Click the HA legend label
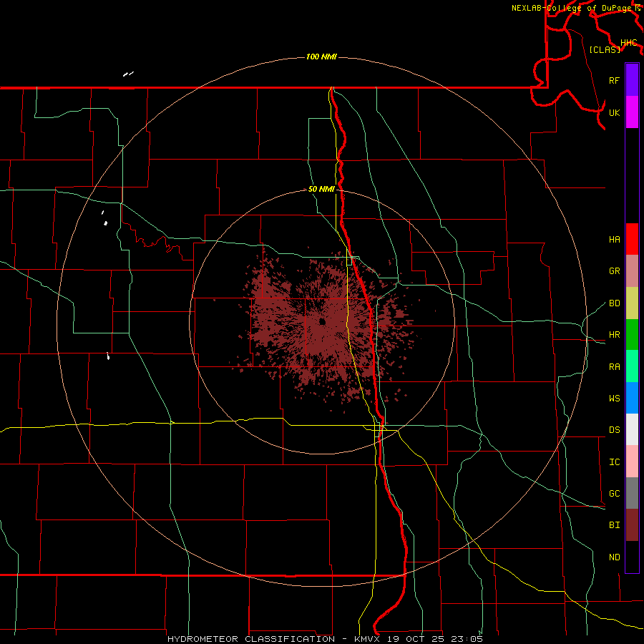This screenshot has height=644, width=644. (614, 239)
